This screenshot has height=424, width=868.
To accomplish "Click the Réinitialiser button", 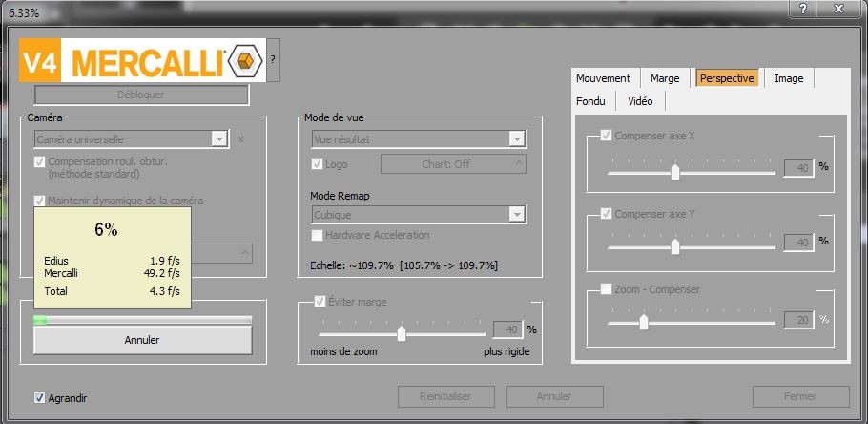I will point(445,396).
